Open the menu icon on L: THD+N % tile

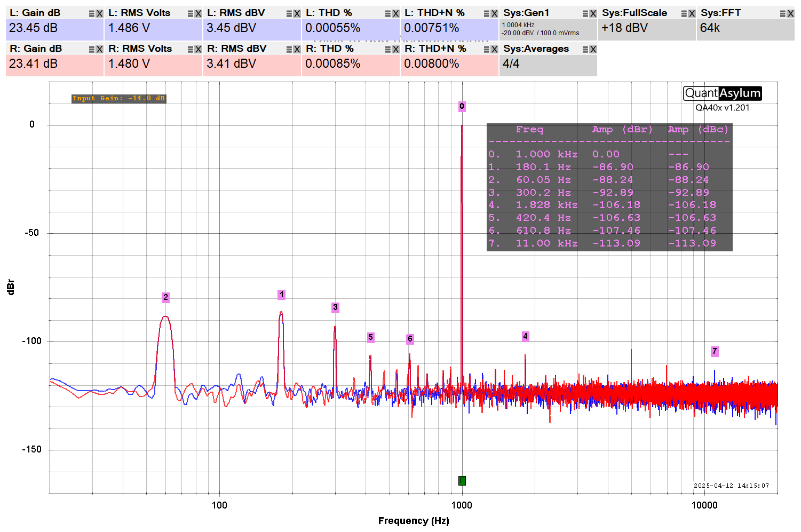click(487, 14)
